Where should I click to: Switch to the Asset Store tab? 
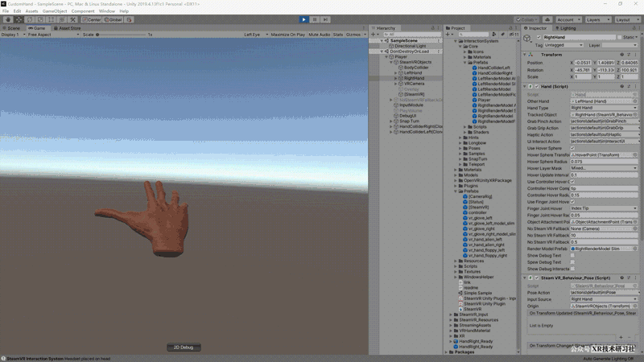pos(68,28)
